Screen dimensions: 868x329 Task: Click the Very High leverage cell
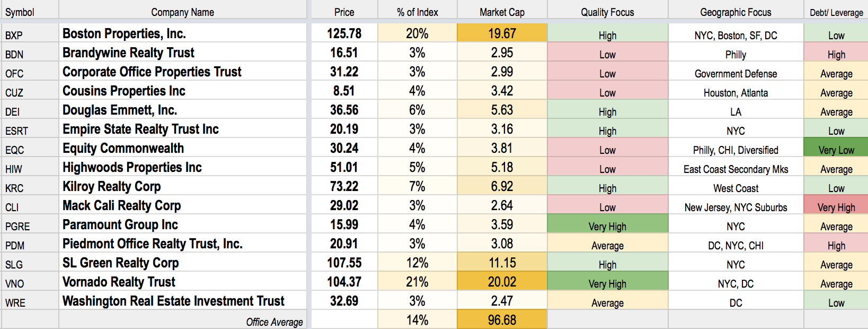click(x=836, y=205)
